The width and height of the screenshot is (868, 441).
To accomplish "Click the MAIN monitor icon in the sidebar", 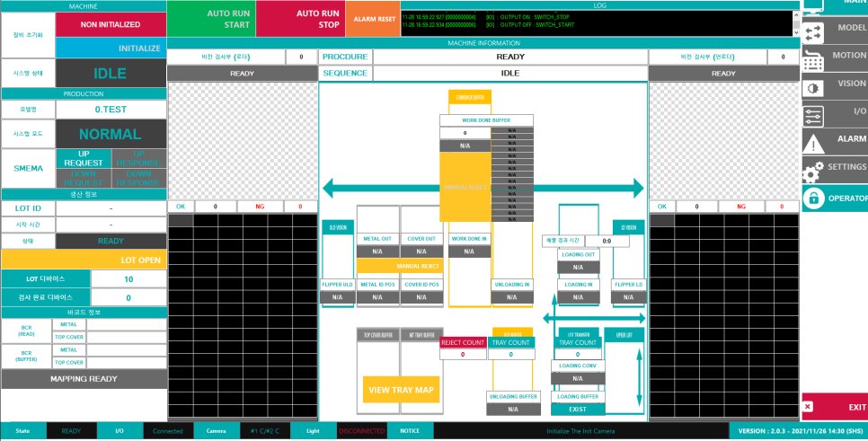I will (813, 6).
